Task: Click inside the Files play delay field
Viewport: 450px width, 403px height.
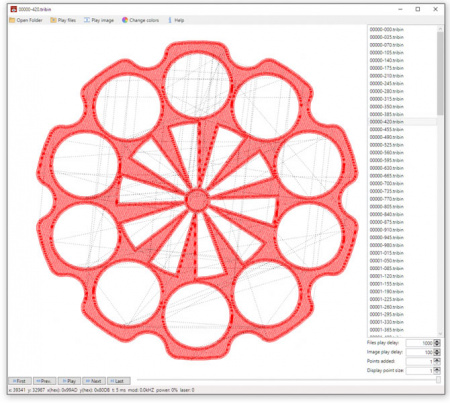Action: click(x=420, y=343)
